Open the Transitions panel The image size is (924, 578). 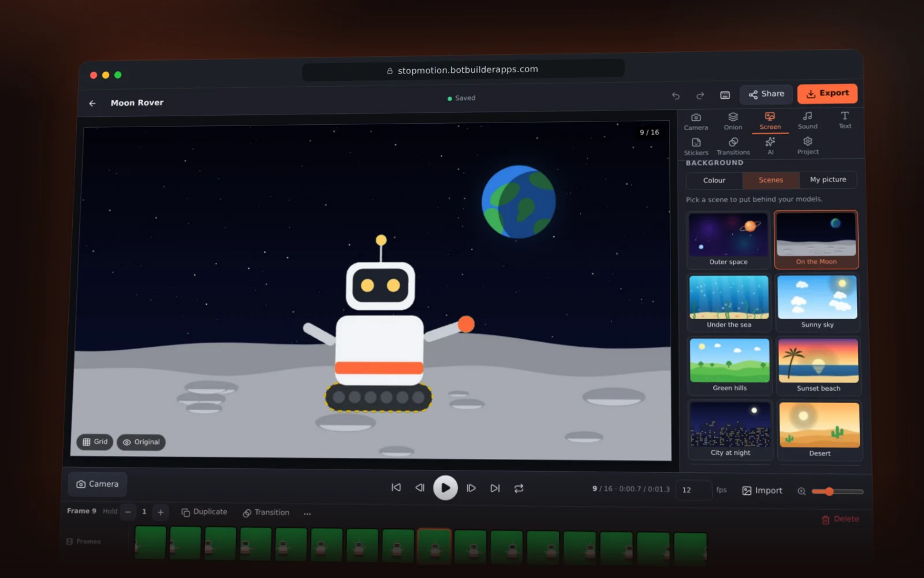(733, 146)
